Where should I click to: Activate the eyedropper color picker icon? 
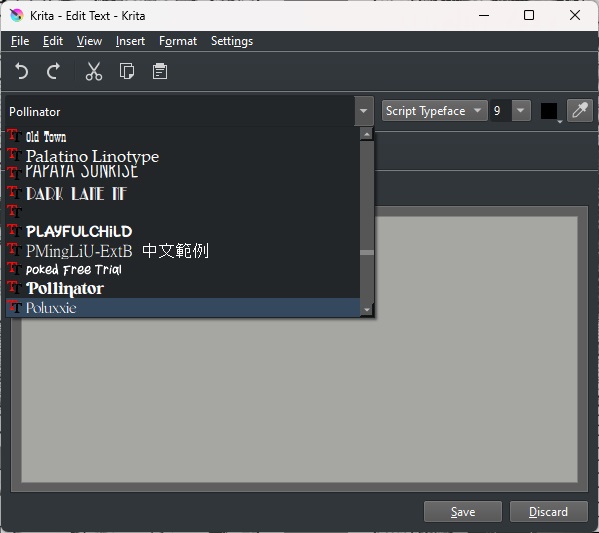click(580, 111)
